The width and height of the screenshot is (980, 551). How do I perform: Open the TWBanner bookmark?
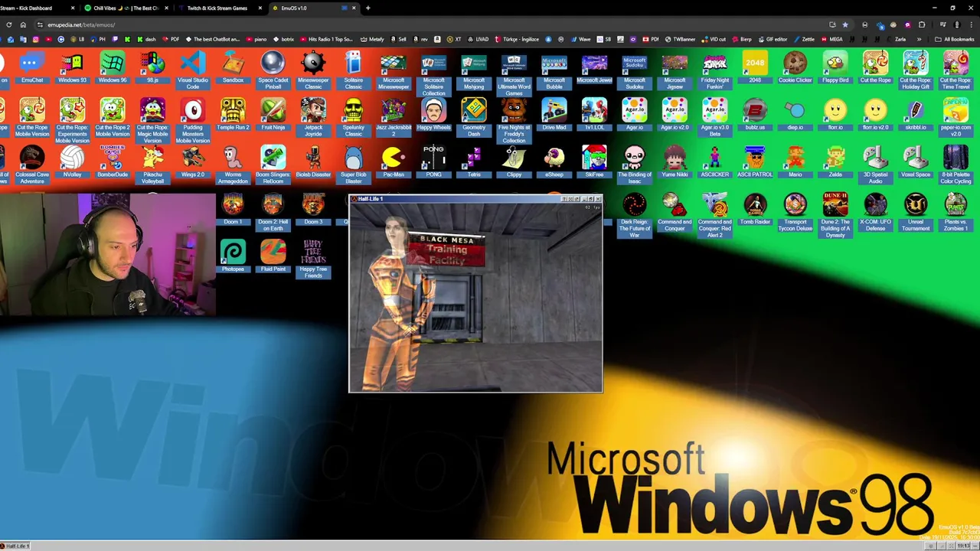tap(681, 39)
